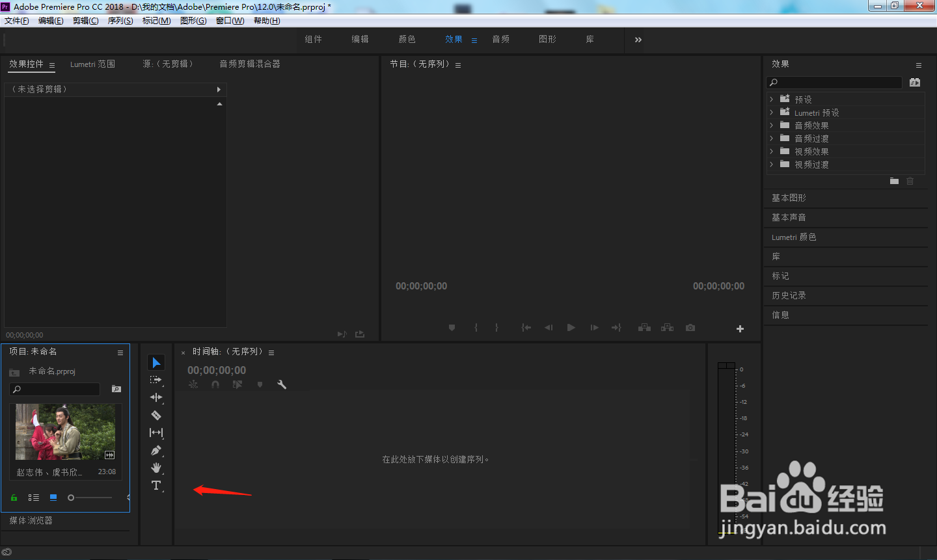Viewport: 937px width, 560px height.
Task: Select the Pen tool
Action: (x=156, y=450)
